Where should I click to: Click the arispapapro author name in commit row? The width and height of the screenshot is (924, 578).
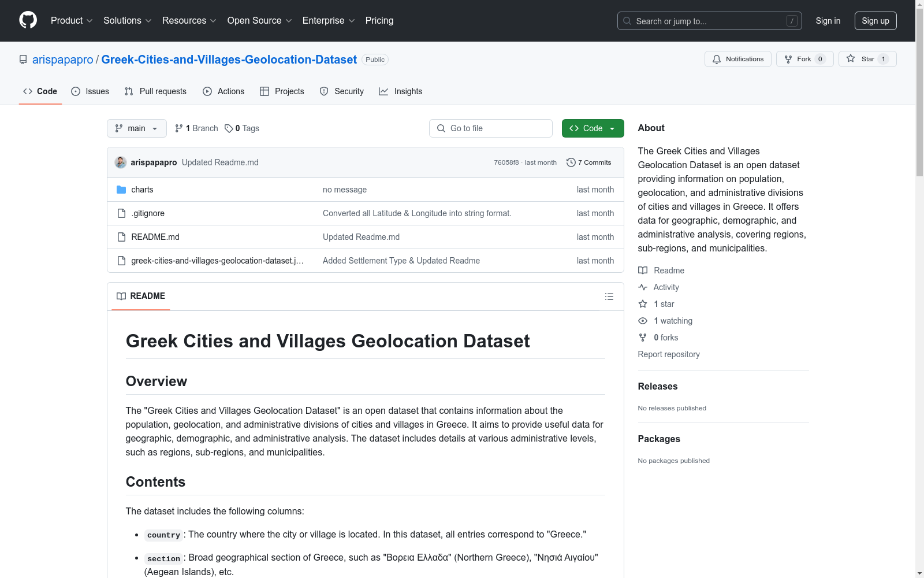[x=154, y=162]
